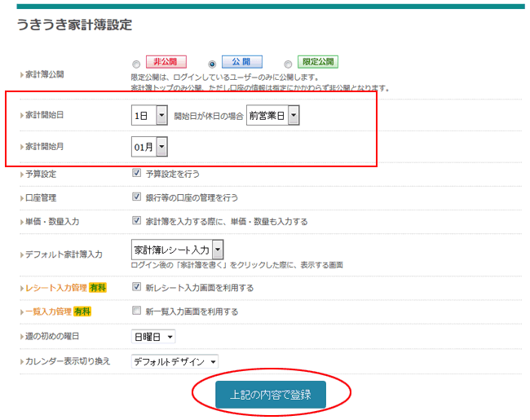Click the 一覧入力管理 orange label
This screenshot has height=420, width=530.
pyautogui.click(x=48, y=312)
